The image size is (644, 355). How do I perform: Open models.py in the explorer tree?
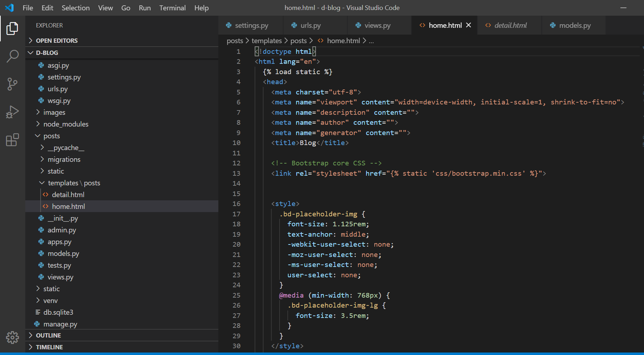tap(63, 253)
